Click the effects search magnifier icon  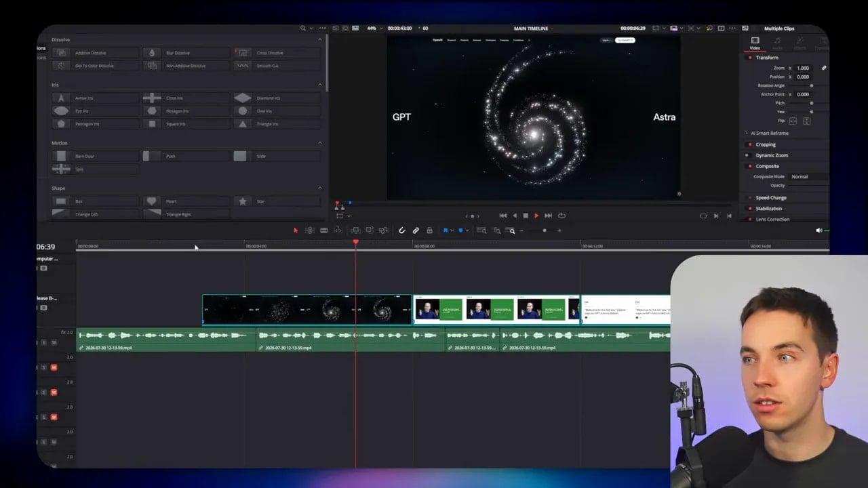point(303,28)
